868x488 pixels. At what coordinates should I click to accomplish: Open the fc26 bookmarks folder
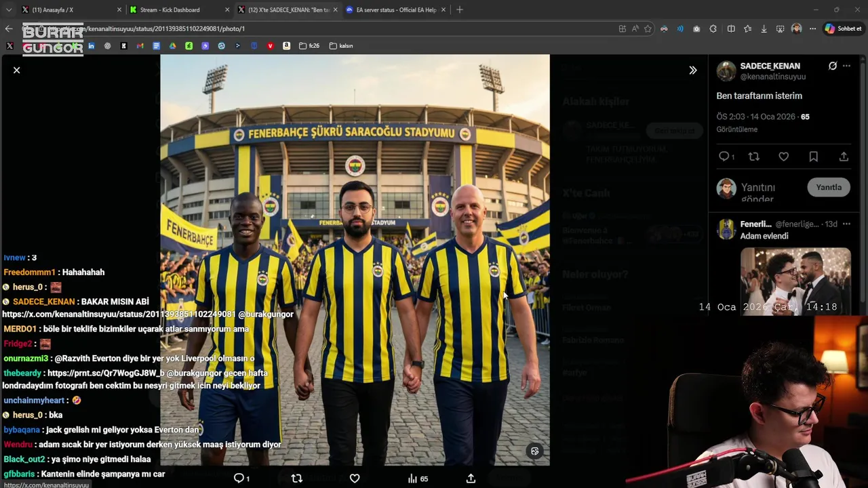point(309,45)
